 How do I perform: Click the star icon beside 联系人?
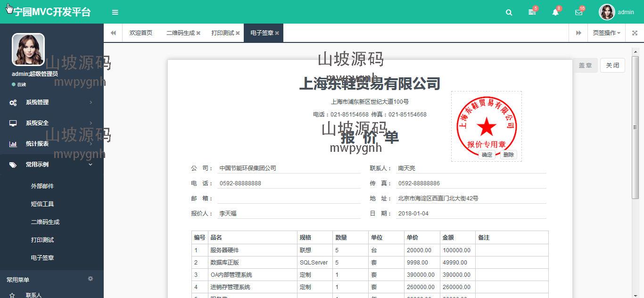(x=12, y=295)
